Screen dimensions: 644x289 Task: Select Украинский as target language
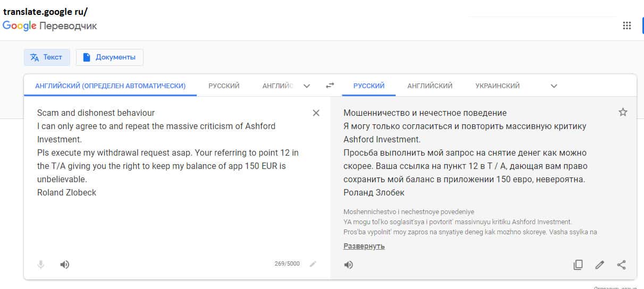click(x=497, y=86)
